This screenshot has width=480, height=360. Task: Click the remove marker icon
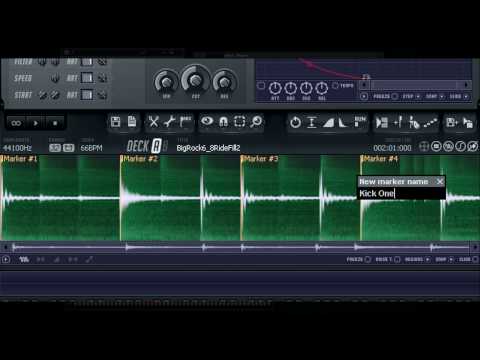pos(414,122)
